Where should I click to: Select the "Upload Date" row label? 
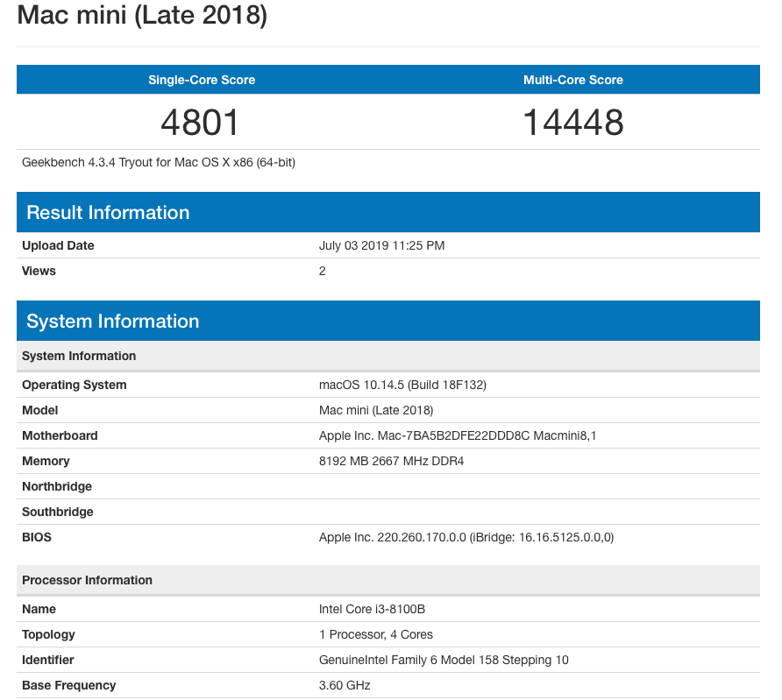pyautogui.click(x=58, y=245)
